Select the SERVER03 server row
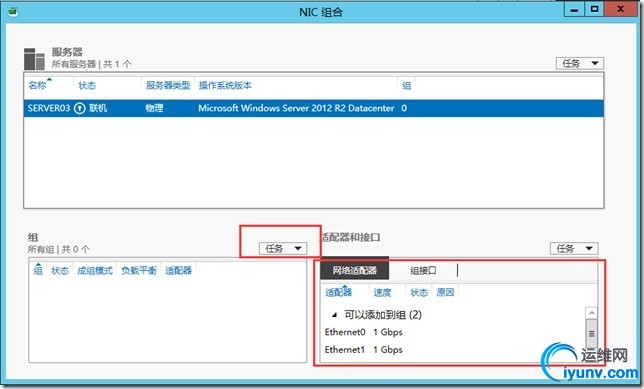Image resolution: width=644 pixels, height=389 pixels. click(313, 108)
